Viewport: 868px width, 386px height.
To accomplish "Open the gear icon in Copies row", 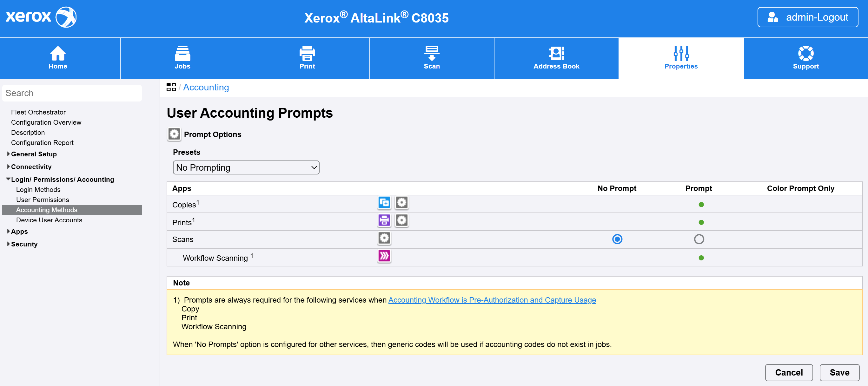I will 402,203.
